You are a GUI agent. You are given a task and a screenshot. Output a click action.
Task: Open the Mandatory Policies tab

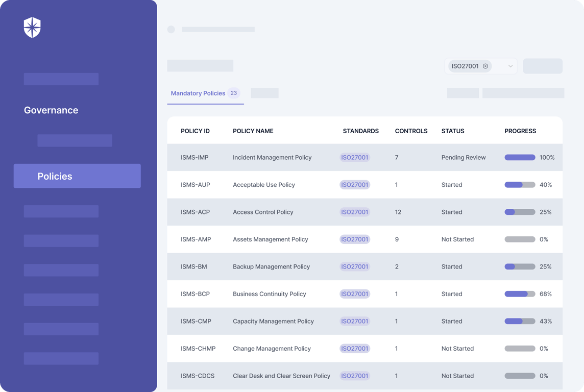point(198,93)
